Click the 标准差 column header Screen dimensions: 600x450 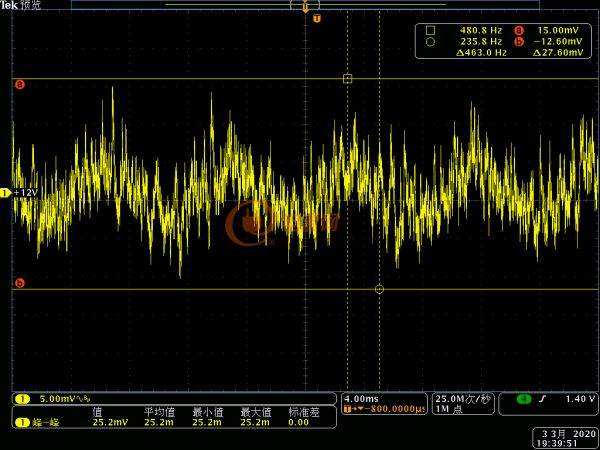coord(304,412)
